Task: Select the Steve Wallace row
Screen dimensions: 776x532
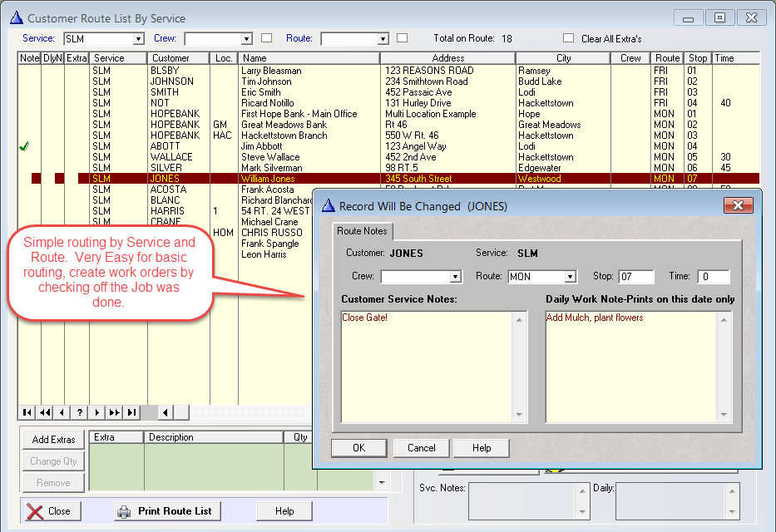Action: tap(388, 157)
